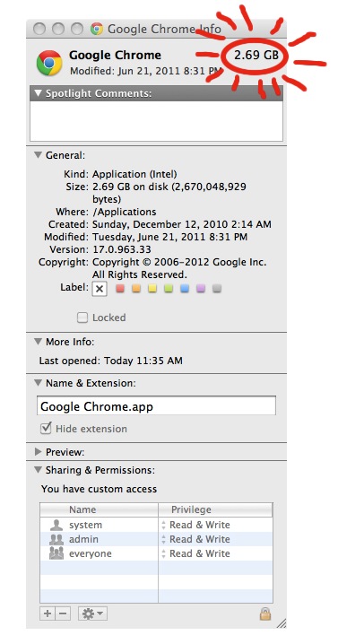Collapse the General section
Image resolution: width=338 pixels, height=644 pixels.
click(x=39, y=155)
